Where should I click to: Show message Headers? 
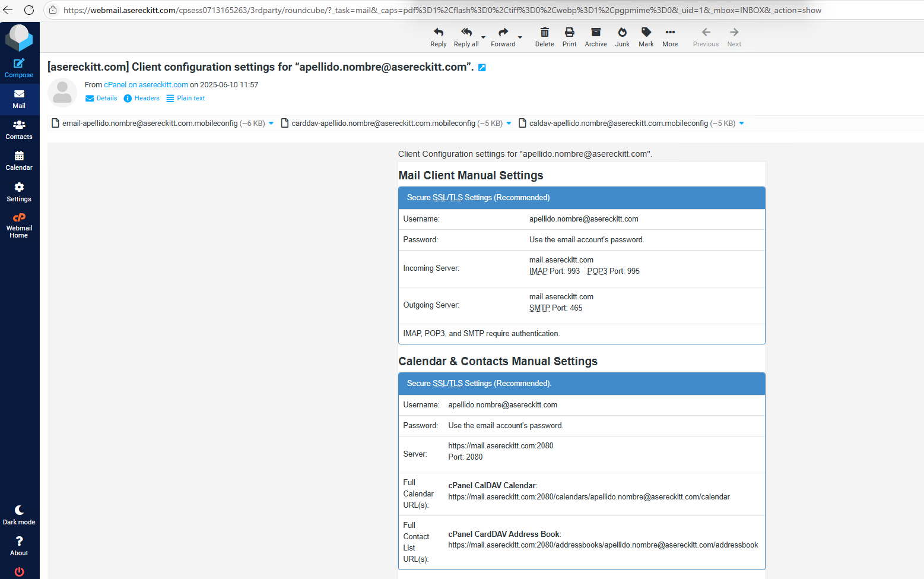click(141, 99)
